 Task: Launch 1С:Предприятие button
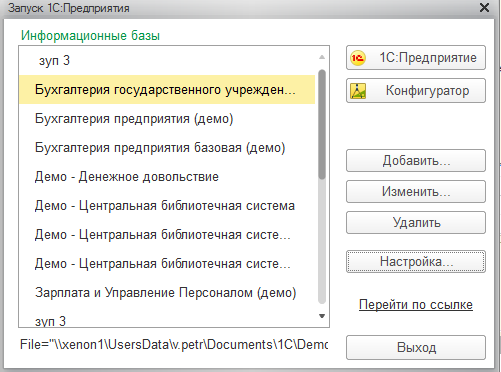click(x=416, y=58)
